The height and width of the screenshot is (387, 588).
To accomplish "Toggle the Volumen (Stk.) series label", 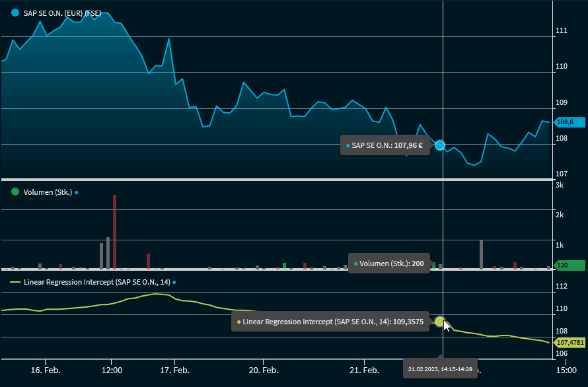I will [47, 192].
